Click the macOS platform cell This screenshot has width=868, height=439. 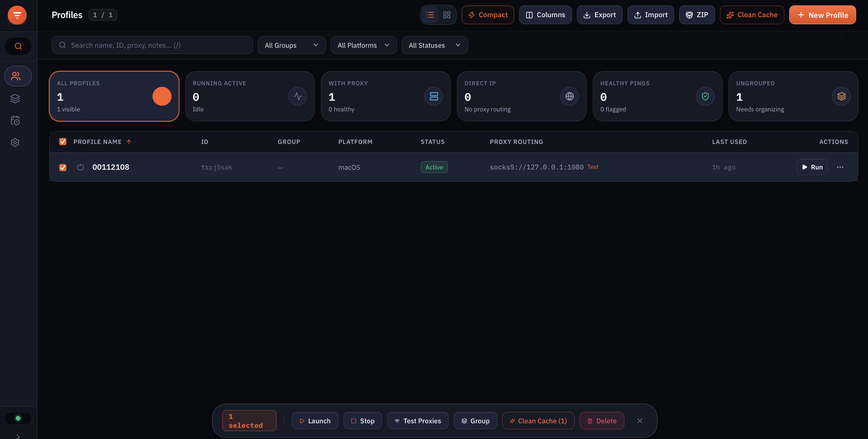349,167
